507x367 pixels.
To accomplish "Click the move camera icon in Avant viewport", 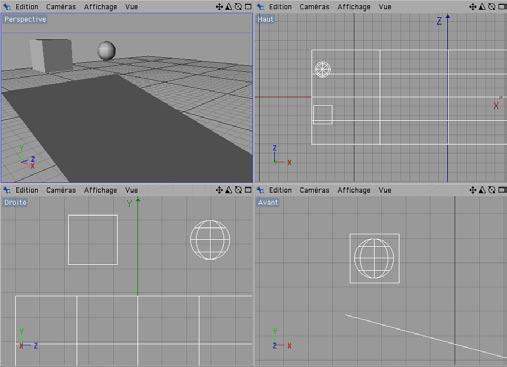I will click(473, 190).
